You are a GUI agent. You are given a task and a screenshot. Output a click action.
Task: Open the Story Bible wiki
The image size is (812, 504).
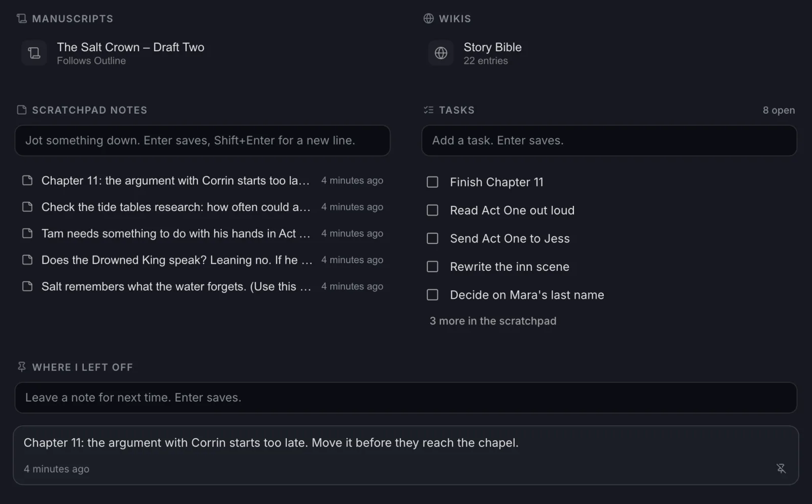coord(492,48)
